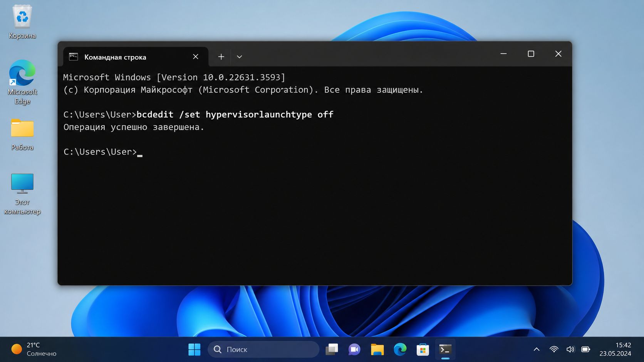Click the bottom C:\Users\User> prompt line
644x362 pixels.
(x=102, y=152)
